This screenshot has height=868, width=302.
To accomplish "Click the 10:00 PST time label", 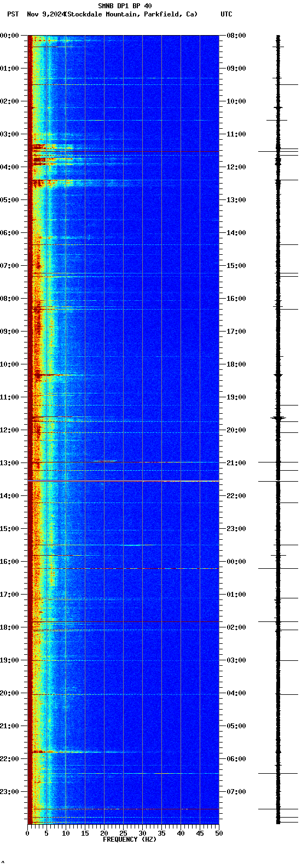I will [10, 364].
